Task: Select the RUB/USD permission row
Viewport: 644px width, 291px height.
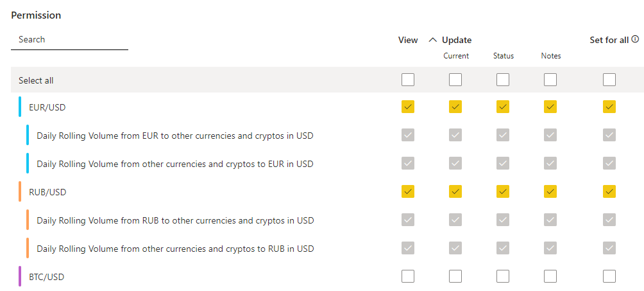Action: 47,192
